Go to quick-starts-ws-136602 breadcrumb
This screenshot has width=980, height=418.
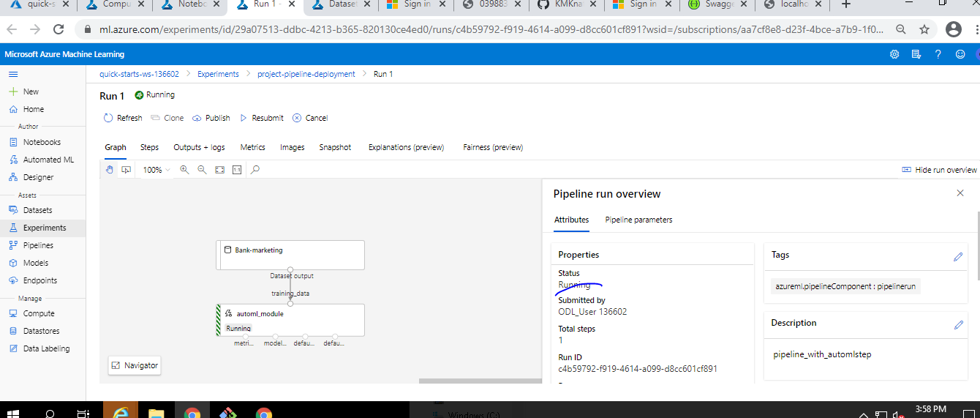click(x=139, y=74)
